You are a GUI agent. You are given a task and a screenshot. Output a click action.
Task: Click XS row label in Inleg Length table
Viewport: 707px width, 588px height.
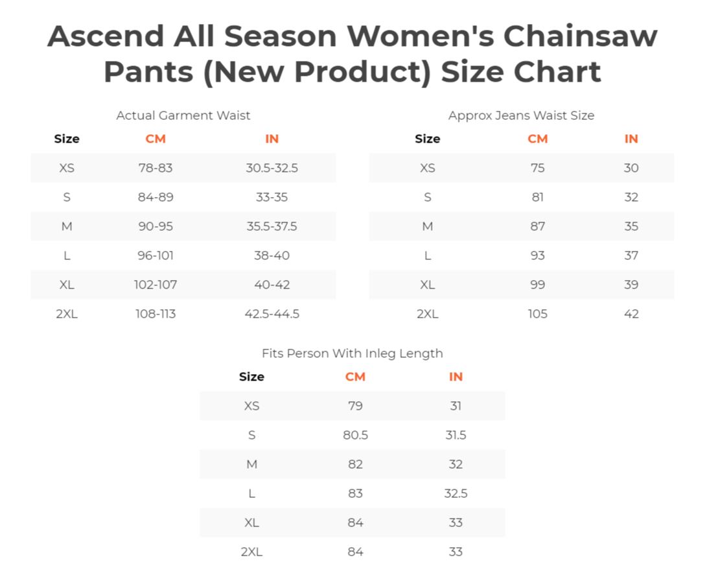coord(251,406)
